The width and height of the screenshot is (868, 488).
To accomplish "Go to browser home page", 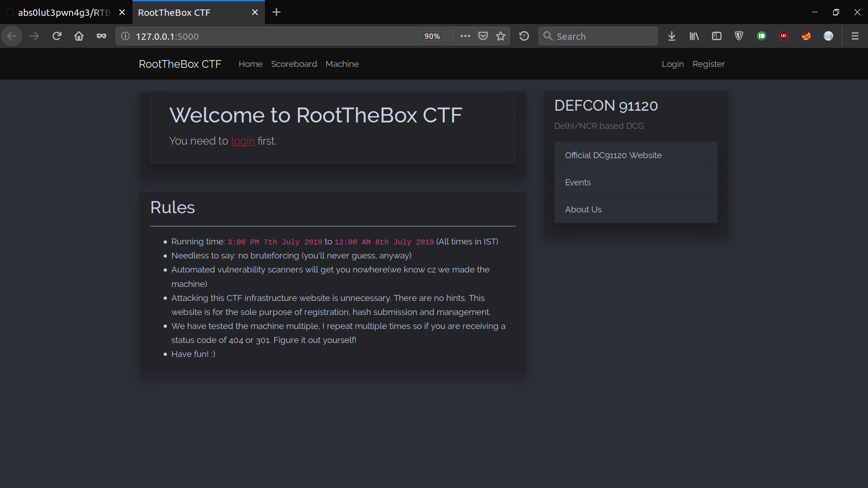I will click(x=79, y=36).
